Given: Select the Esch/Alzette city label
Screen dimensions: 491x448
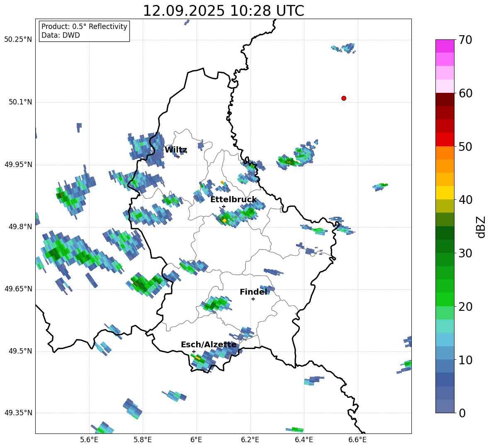Looking at the screenshot, I should (209, 344).
